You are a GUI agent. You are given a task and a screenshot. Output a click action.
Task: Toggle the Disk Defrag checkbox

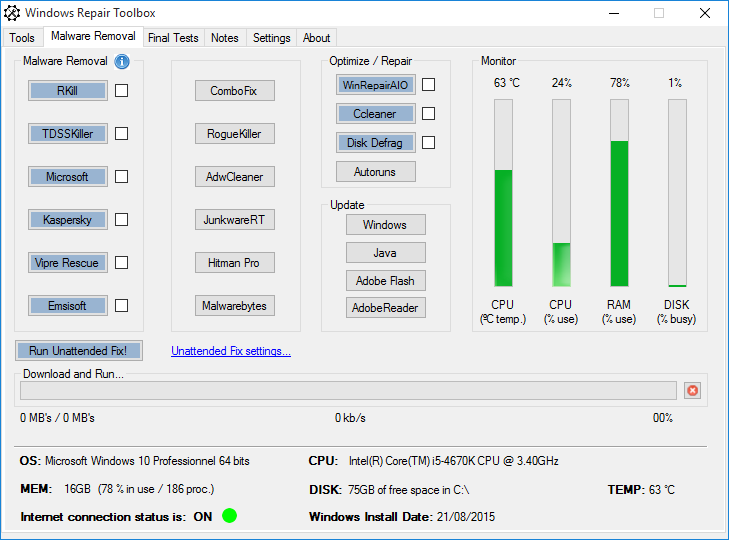[x=428, y=143]
